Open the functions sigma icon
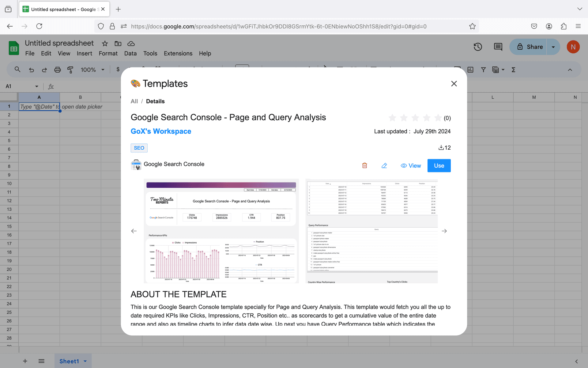The width and height of the screenshot is (588, 368). [514, 70]
